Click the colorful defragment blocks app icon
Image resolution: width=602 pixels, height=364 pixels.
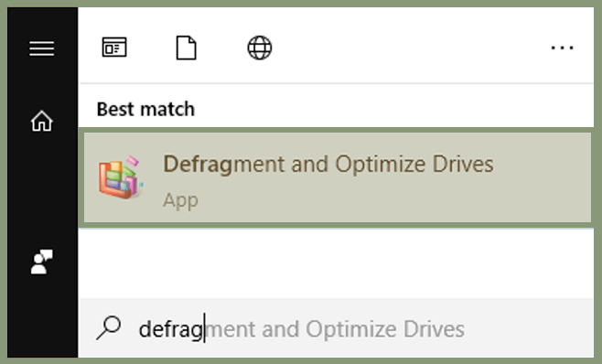121,177
